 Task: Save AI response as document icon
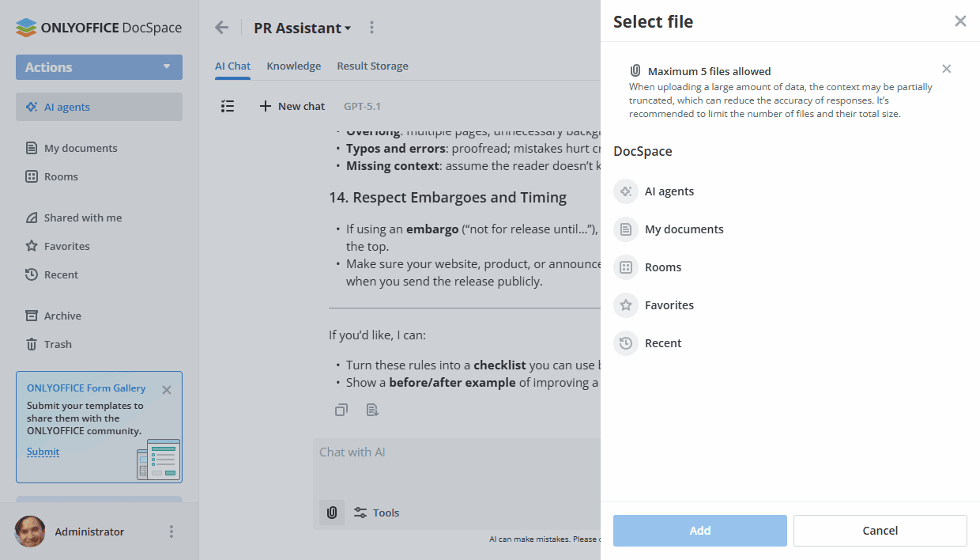pos(372,410)
